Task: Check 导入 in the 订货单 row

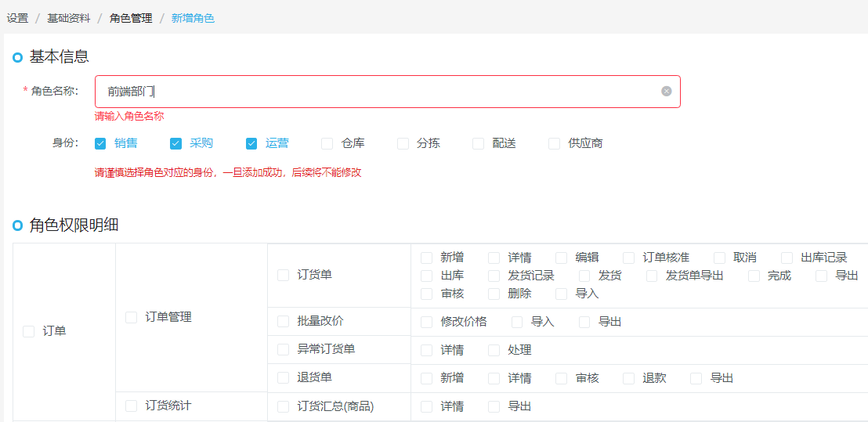Action: 562,294
